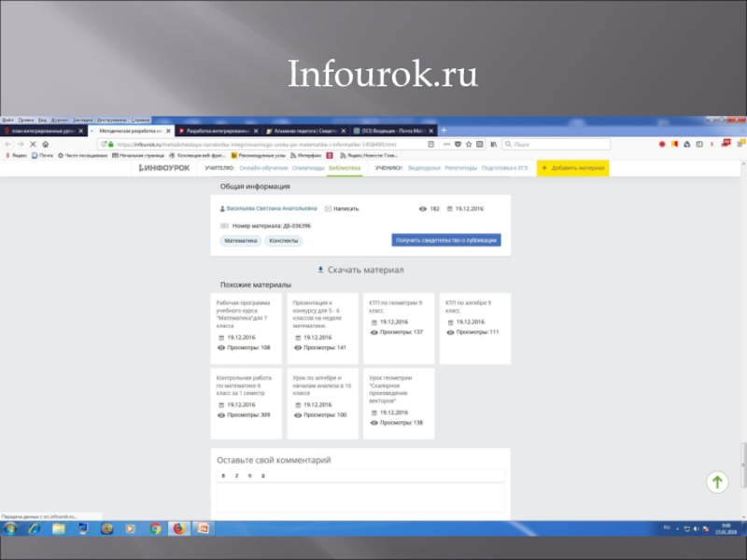
Task: Open the 'Файл' menu
Action: 7,120
